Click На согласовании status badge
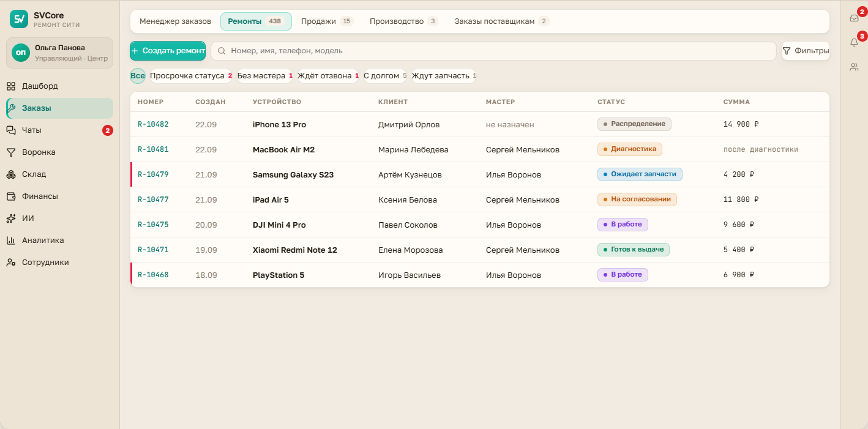Viewport: 868px width, 429px height. (x=637, y=200)
